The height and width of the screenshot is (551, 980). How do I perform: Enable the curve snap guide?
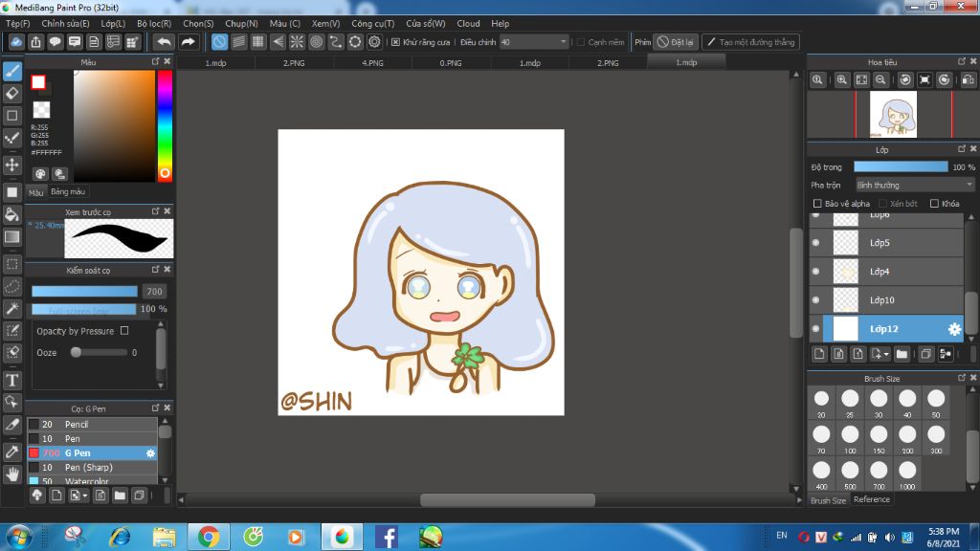coord(336,42)
